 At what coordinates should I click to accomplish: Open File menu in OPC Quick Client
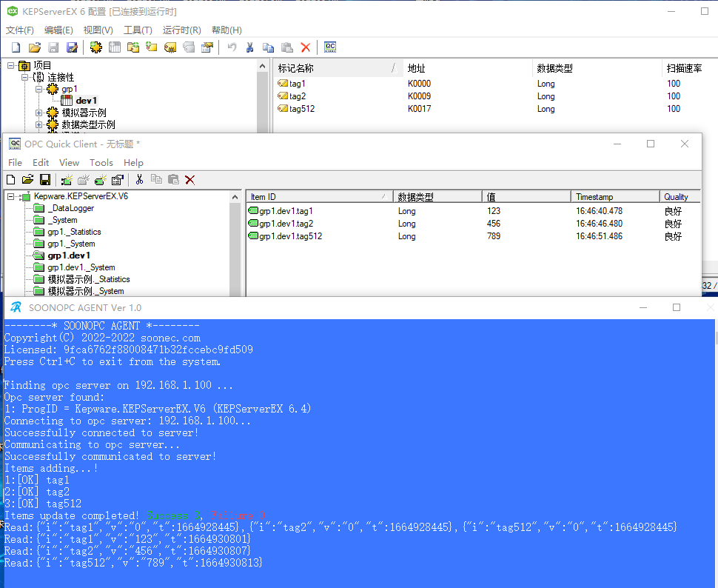coord(15,163)
